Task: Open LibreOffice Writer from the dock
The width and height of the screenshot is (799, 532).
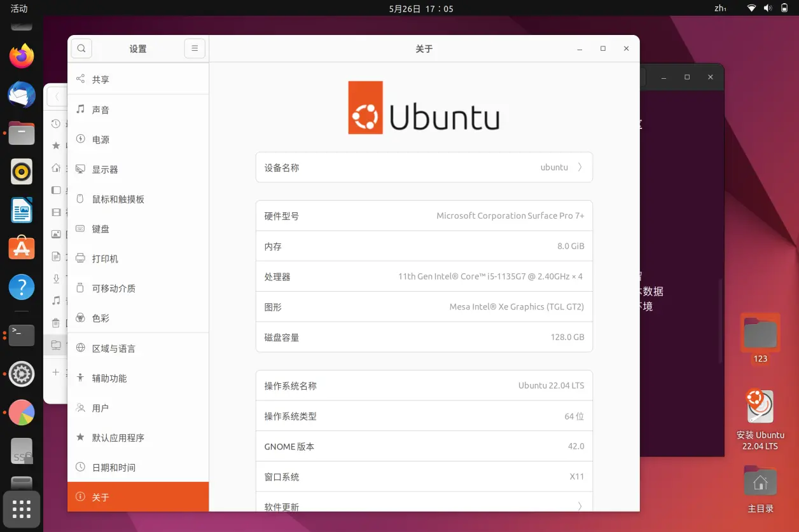Action: coord(22,210)
